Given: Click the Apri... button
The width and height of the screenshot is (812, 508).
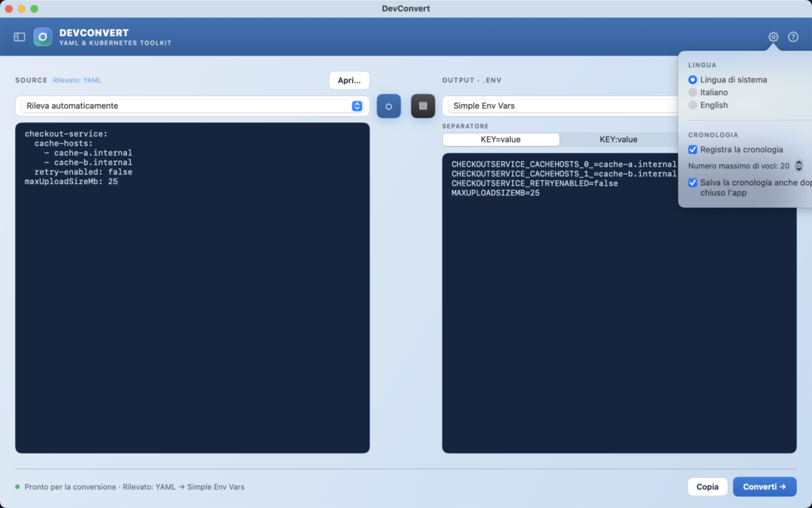Looking at the screenshot, I should (x=349, y=80).
